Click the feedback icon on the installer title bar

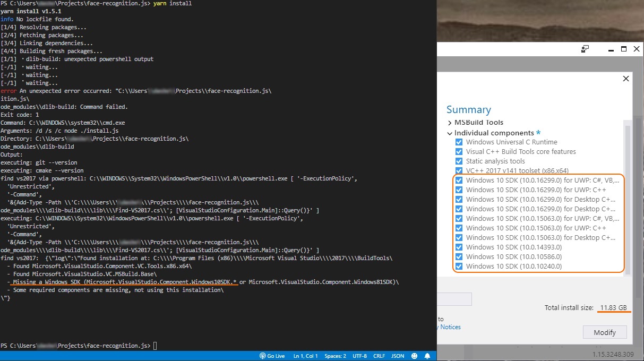click(585, 48)
